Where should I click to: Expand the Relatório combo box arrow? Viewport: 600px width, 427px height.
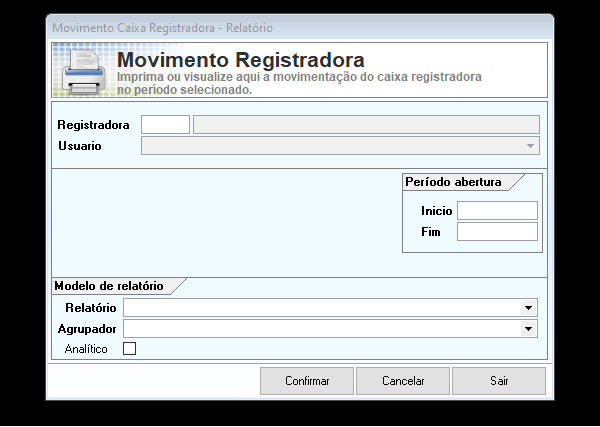click(x=528, y=308)
